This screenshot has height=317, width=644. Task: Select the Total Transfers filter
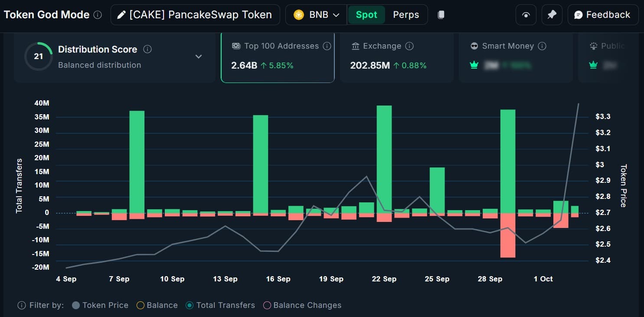click(190, 305)
